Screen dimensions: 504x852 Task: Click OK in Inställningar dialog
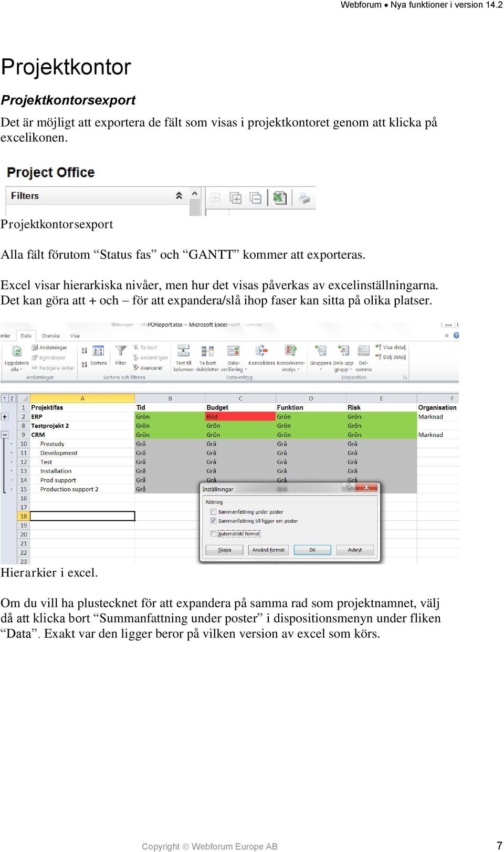coord(312,550)
